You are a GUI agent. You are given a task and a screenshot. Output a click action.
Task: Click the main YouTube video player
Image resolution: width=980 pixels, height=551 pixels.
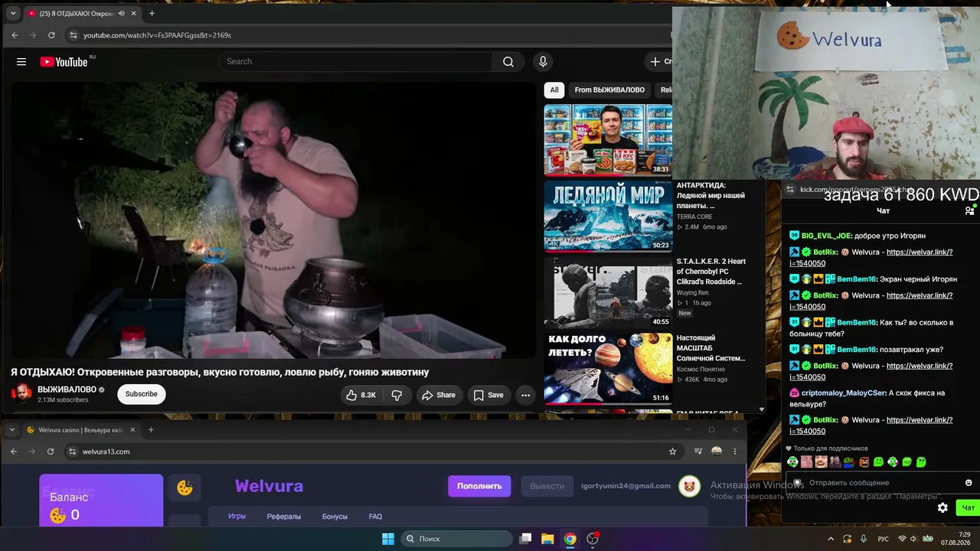(x=273, y=220)
